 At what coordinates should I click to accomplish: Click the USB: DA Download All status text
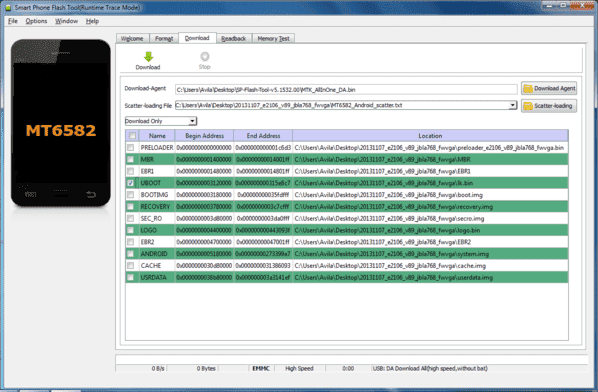click(x=430, y=368)
